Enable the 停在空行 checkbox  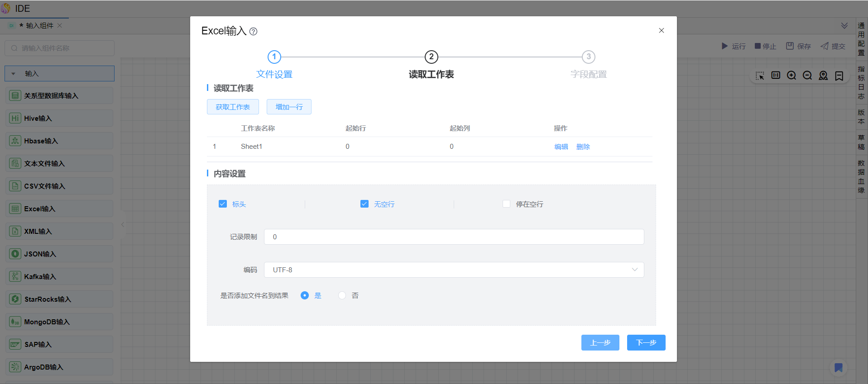point(506,204)
